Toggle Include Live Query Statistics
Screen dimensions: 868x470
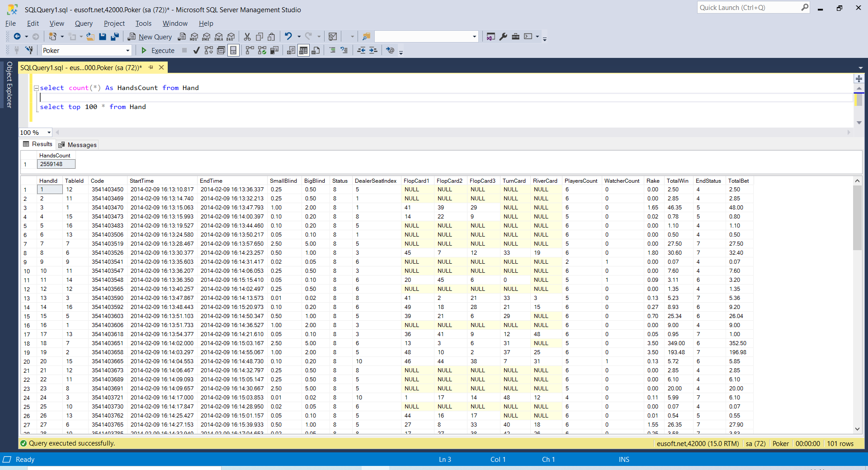click(x=262, y=50)
